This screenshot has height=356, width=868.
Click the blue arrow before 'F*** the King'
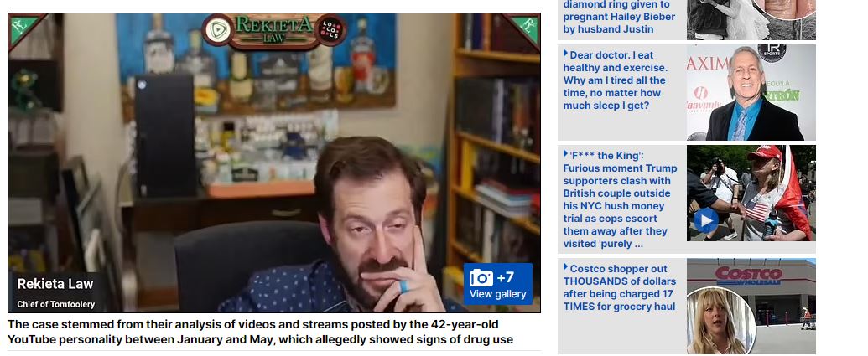tap(566, 153)
